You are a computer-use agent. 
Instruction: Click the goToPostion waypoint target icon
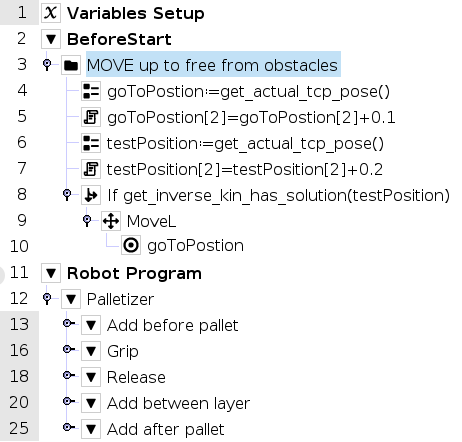coord(131,246)
